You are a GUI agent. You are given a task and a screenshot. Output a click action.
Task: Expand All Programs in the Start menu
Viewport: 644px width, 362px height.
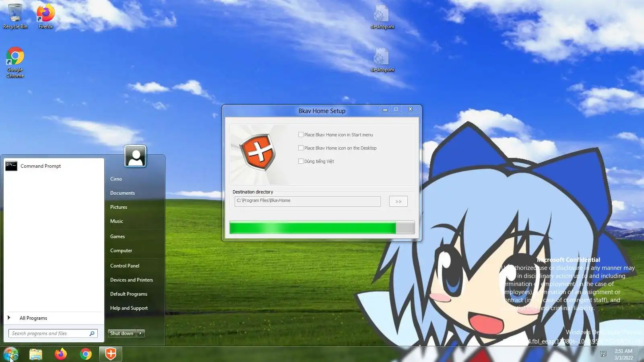tap(33, 318)
